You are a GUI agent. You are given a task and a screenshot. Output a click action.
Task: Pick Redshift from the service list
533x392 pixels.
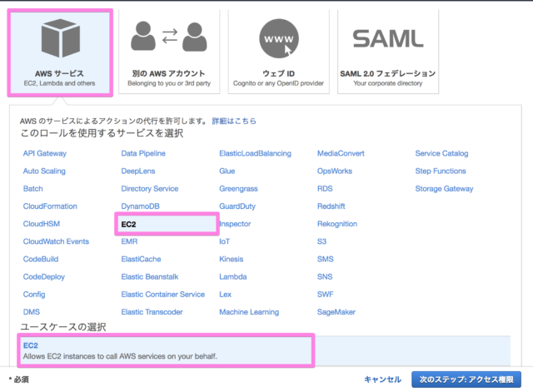click(331, 206)
